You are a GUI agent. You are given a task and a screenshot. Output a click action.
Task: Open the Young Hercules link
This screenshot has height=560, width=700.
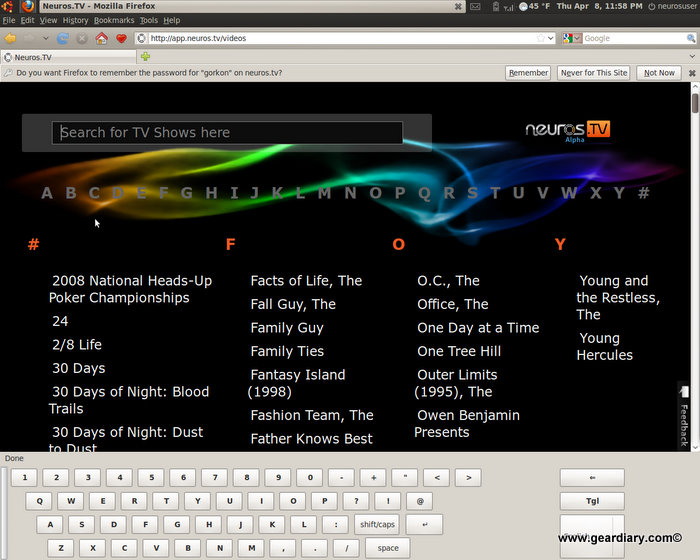(604, 347)
